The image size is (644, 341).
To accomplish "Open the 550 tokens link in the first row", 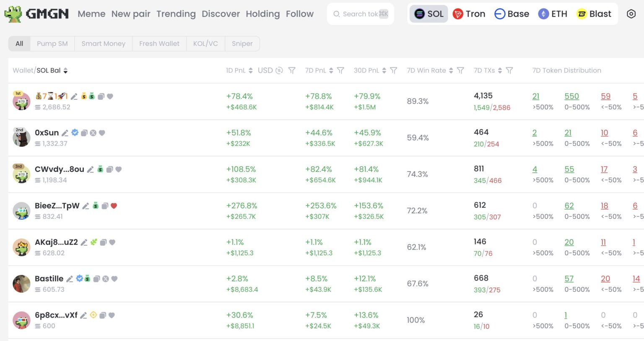I will [x=571, y=96].
